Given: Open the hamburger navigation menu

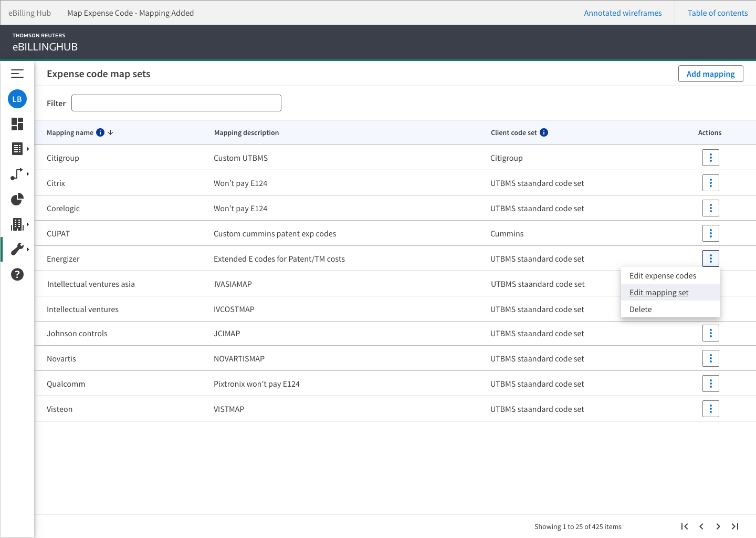Looking at the screenshot, I should [17, 74].
